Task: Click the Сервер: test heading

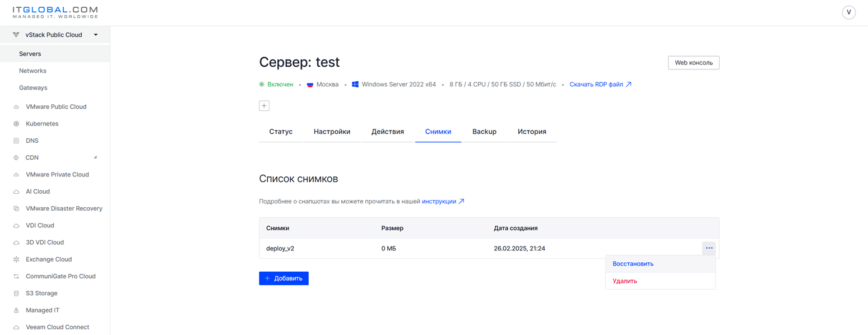Action: pos(299,62)
